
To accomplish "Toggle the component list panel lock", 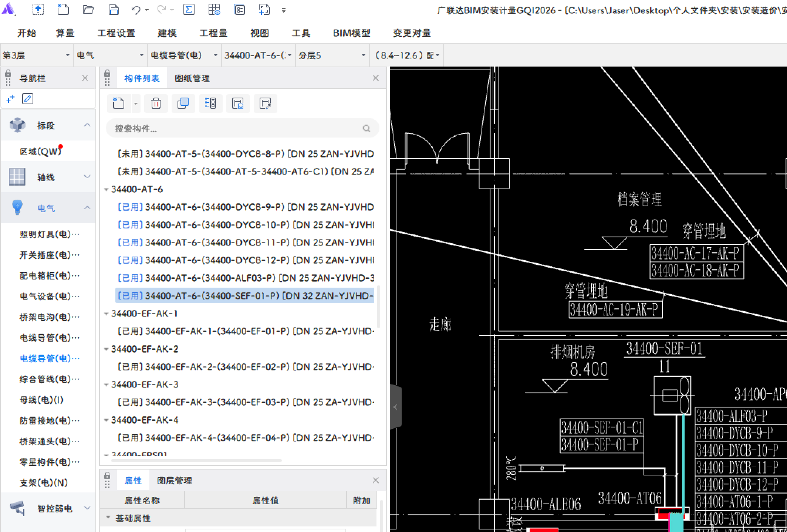I will click(107, 73).
